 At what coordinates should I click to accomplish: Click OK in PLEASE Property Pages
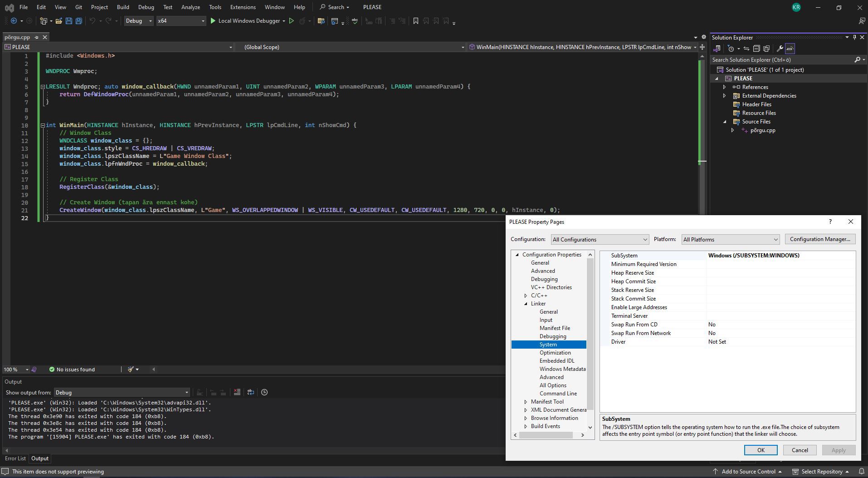click(761, 450)
